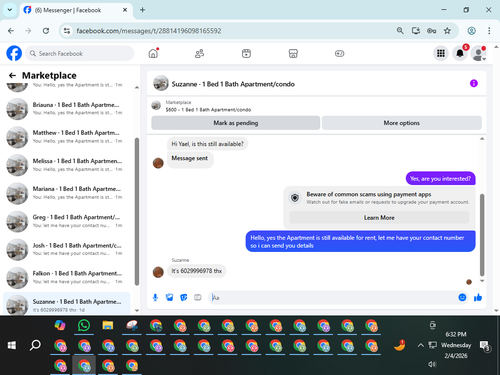
Task: Click Learn More about scams
Action: [379, 218]
